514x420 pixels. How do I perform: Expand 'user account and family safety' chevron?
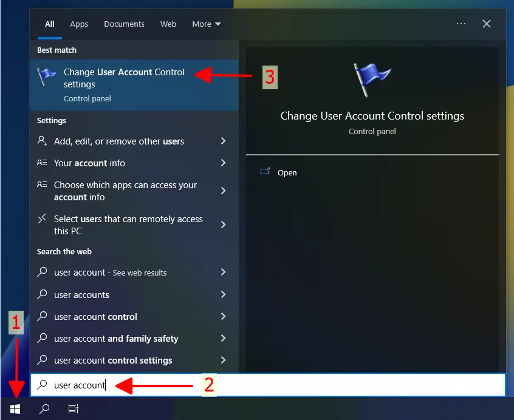pos(223,338)
